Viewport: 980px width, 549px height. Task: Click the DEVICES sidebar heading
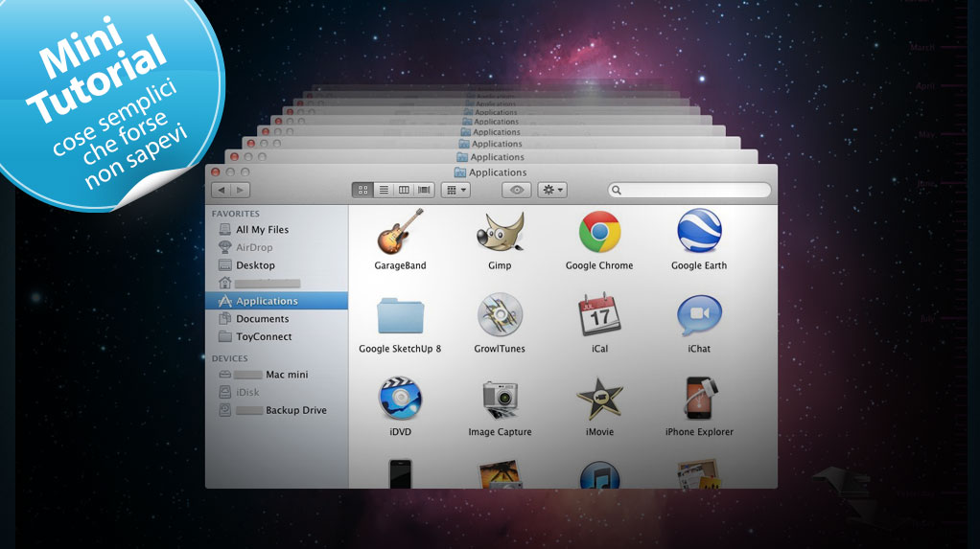coord(229,358)
